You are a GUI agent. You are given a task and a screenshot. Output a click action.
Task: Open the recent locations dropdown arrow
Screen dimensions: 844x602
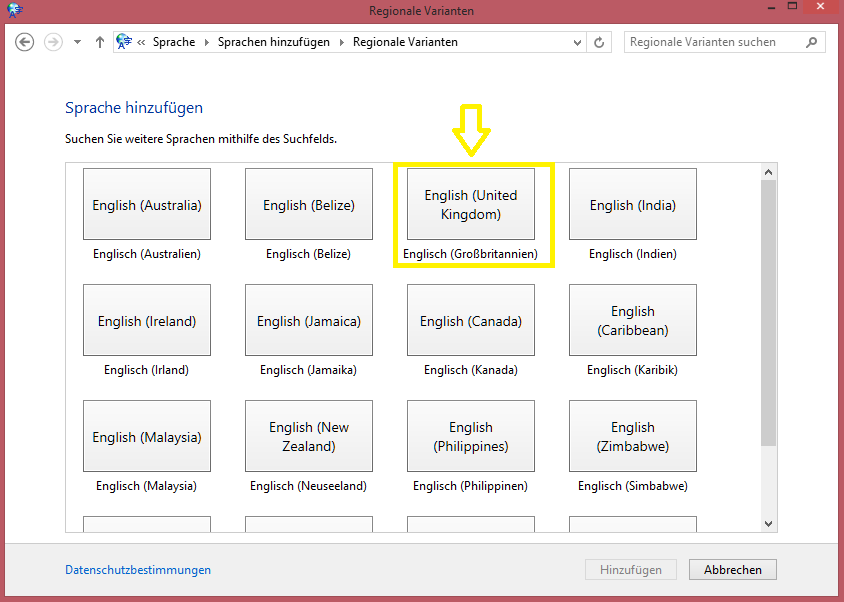click(x=78, y=42)
